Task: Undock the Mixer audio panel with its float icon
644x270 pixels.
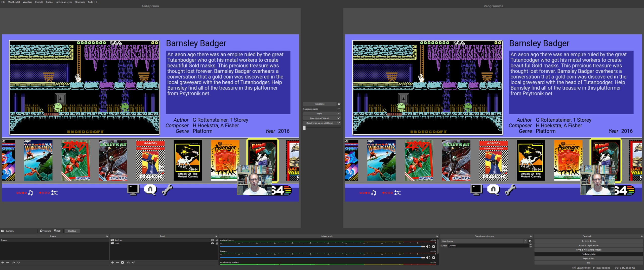Action: 437,237
